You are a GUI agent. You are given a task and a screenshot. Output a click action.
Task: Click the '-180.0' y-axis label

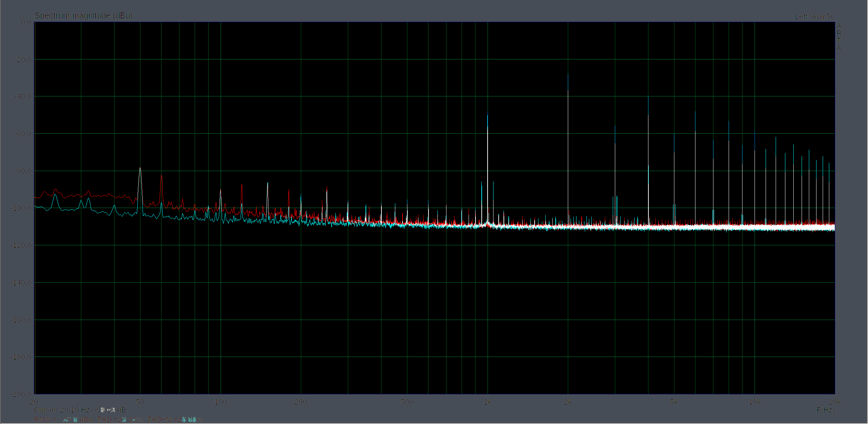coord(21,357)
